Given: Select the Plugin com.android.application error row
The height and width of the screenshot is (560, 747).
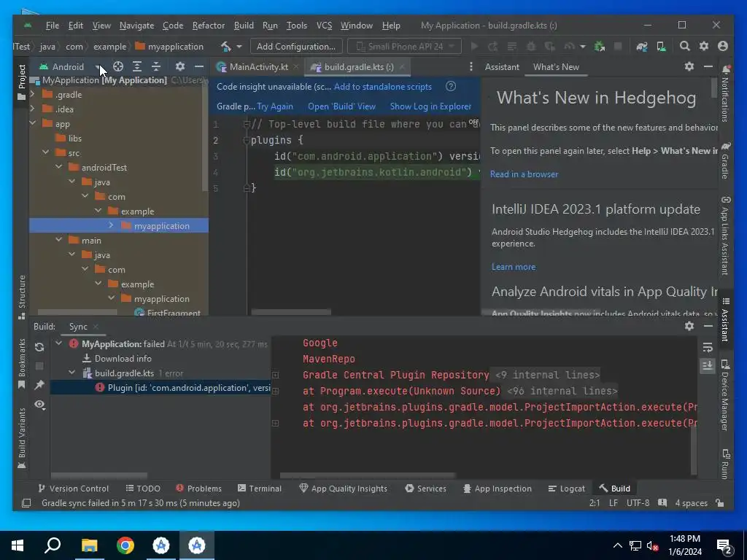Looking at the screenshot, I should [160, 388].
